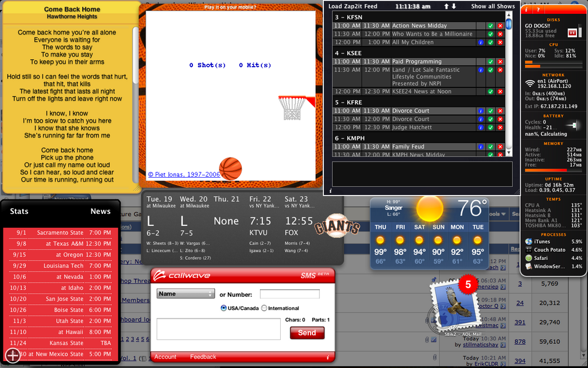Click Safari icon in Processes list
Screen dimensions: 588x368
pos(529,258)
